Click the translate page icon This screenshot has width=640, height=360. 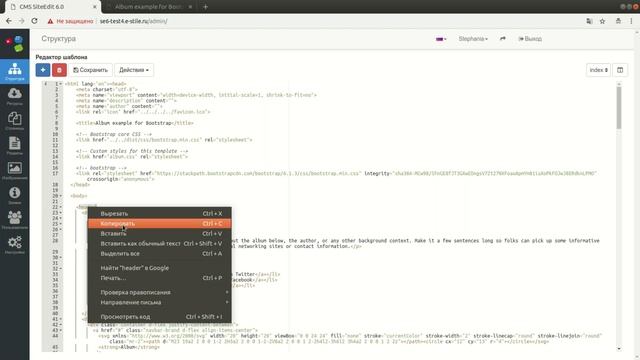[589, 21]
